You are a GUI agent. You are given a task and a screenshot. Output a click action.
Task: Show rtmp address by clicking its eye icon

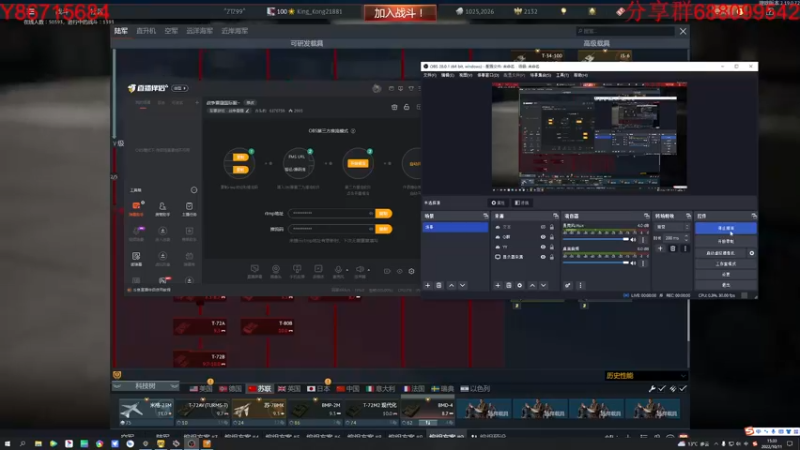371,213
